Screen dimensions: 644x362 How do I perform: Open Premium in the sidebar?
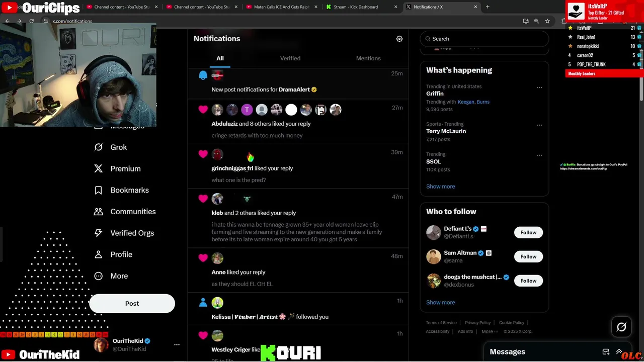tap(118, 169)
